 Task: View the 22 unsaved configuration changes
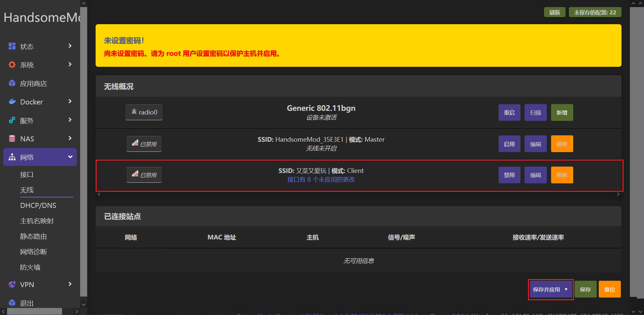(x=595, y=12)
